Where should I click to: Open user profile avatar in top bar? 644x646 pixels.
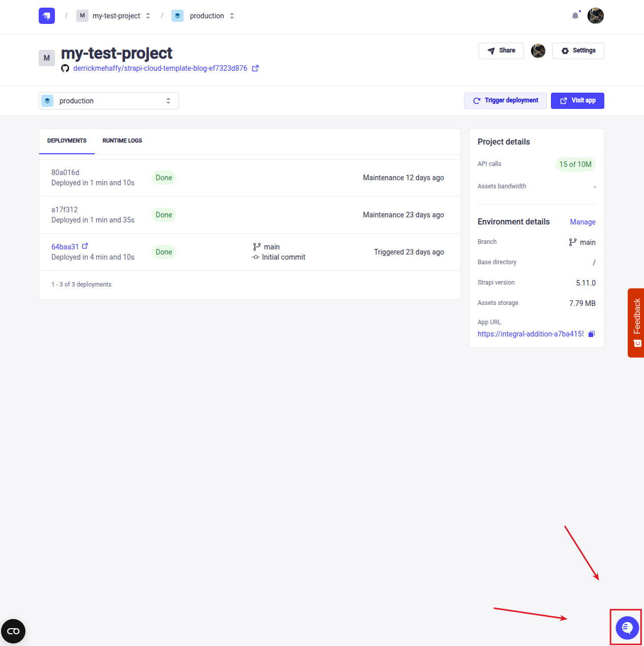(596, 16)
